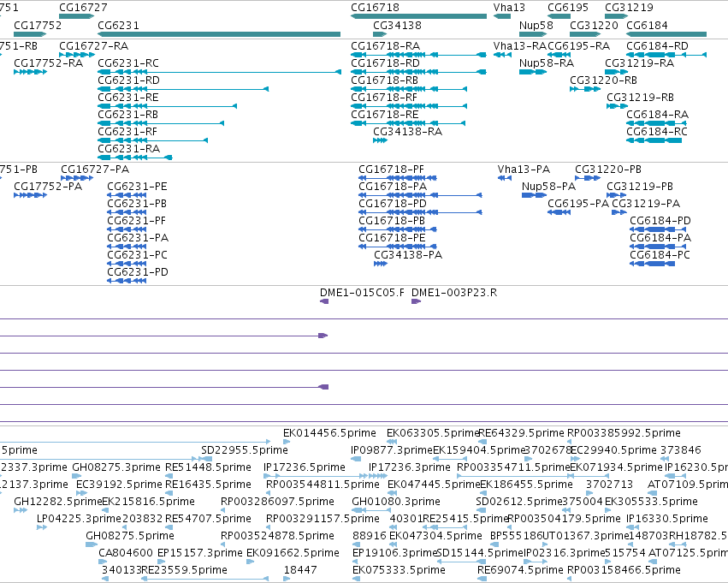Click transcript CG16718-RE
Screen dimensions: 728x583
(x=408, y=123)
